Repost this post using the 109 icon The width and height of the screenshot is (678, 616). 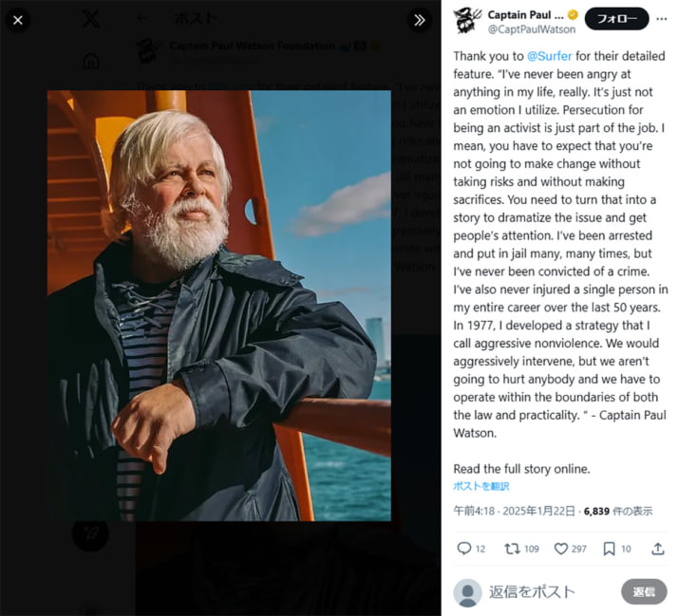tap(512, 549)
